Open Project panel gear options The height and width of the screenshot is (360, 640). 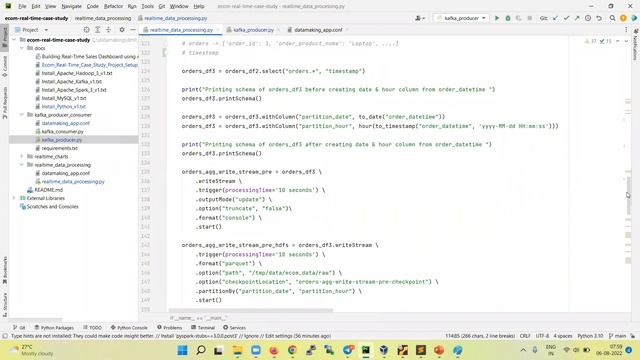click(122, 30)
